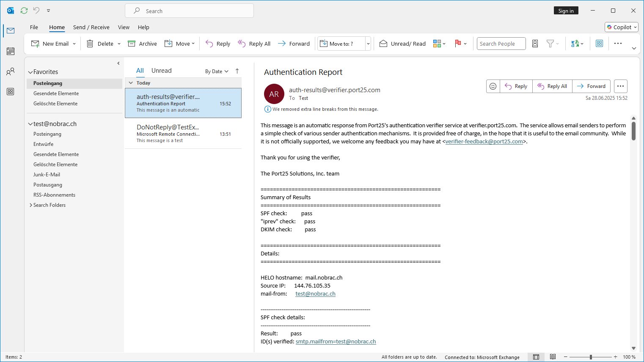Click the New Email button
This screenshot has height=362, width=644.
(x=50, y=44)
